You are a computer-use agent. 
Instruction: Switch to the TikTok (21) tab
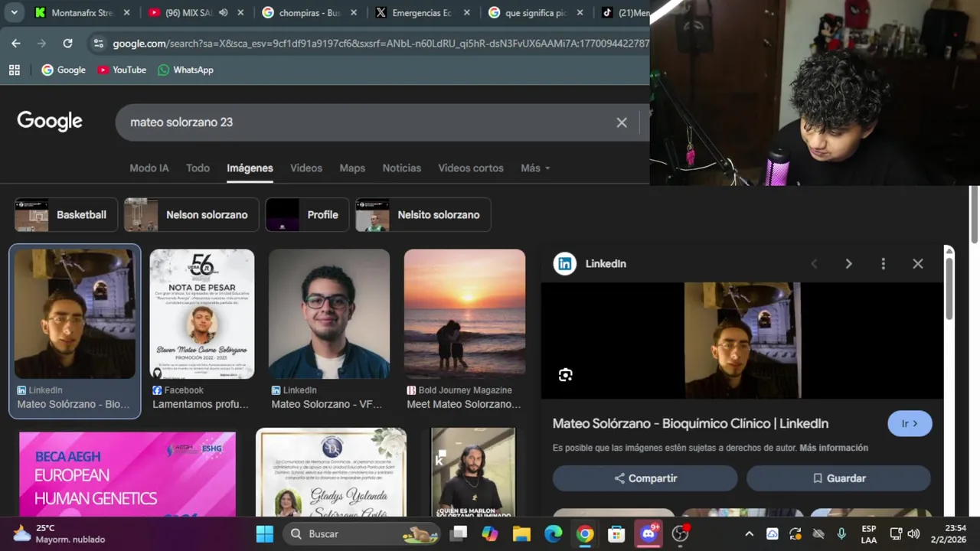[624, 13]
